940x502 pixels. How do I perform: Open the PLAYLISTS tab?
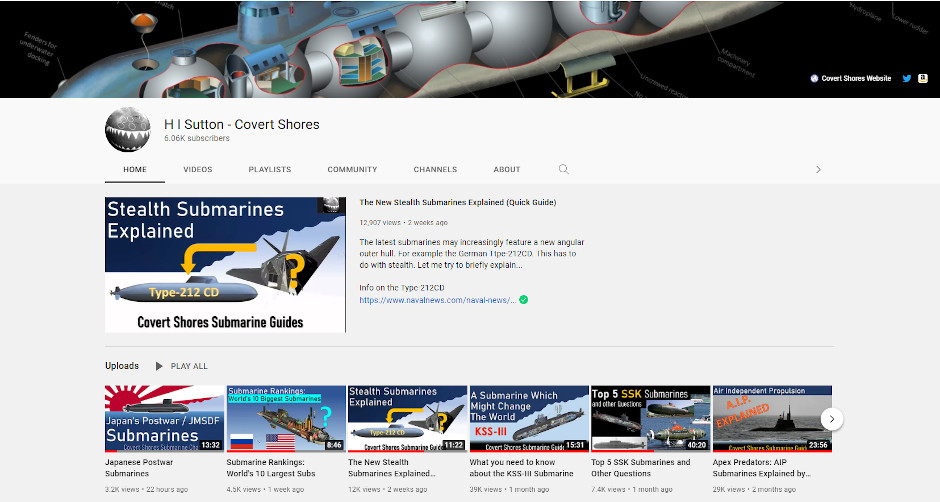270,170
